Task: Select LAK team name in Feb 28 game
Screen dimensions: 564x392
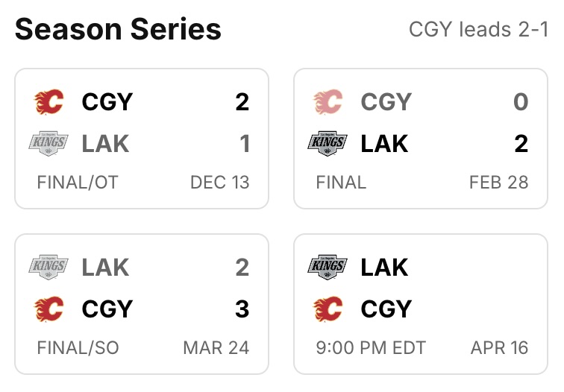Action: (x=384, y=143)
